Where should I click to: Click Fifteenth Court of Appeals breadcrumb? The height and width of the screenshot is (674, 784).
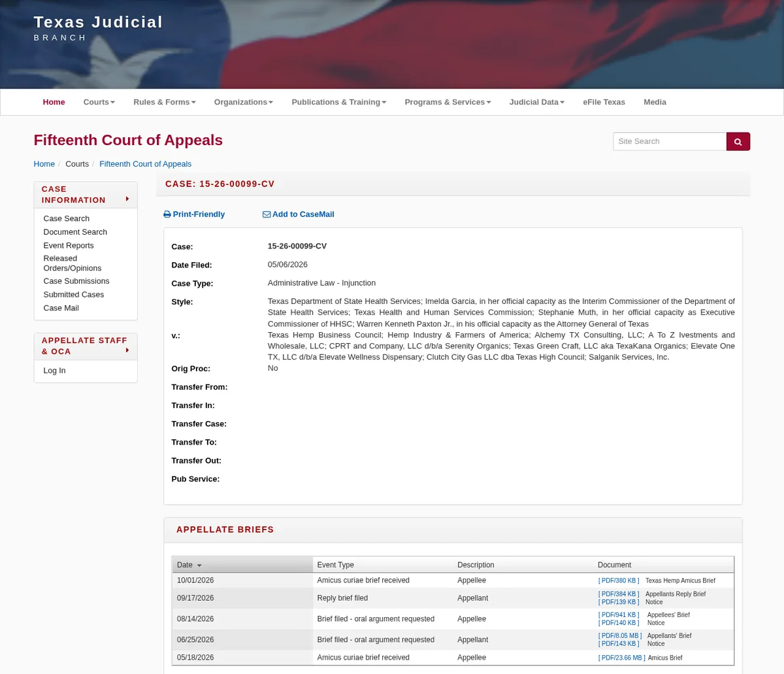[x=146, y=164]
